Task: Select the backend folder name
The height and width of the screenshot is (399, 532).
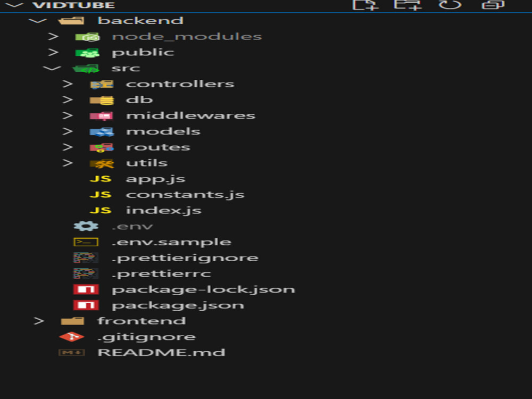Action: (140, 20)
